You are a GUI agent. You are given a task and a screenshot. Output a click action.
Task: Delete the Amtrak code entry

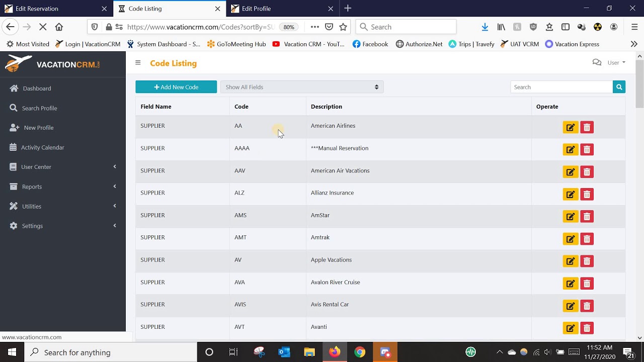(x=587, y=239)
